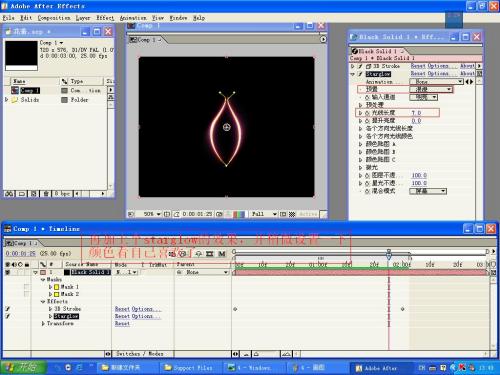Viewport: 500px width, 375px height.
Task: Collapse Starglow effect in Effect Controls
Action: 353,74
